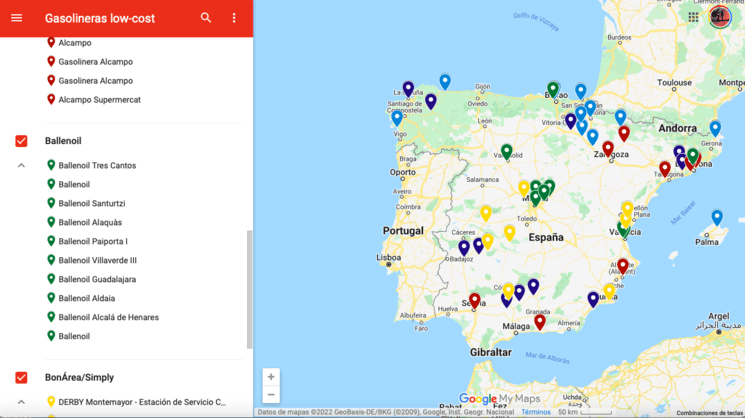The width and height of the screenshot is (745, 418).
Task: Collapse the BonÁrea/Simply layer list
Action: pyautogui.click(x=21, y=402)
